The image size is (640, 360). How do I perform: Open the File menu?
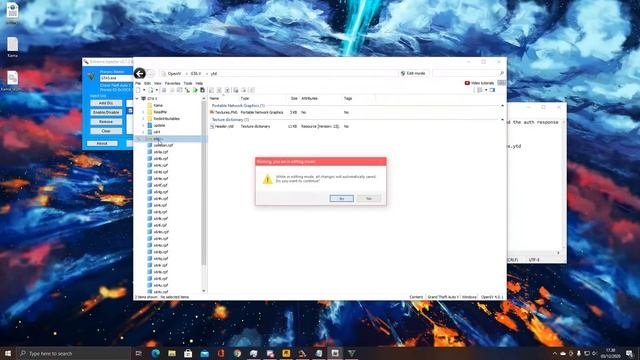click(x=138, y=83)
